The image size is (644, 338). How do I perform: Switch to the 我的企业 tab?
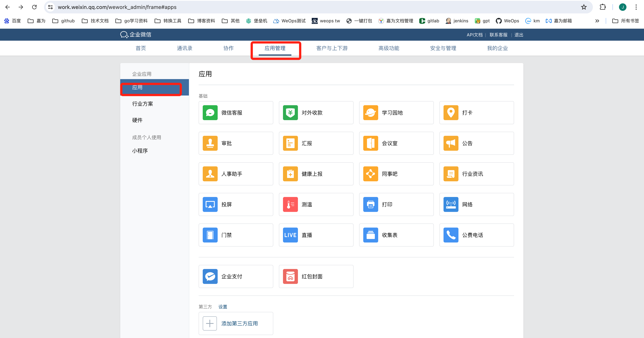[x=497, y=48]
